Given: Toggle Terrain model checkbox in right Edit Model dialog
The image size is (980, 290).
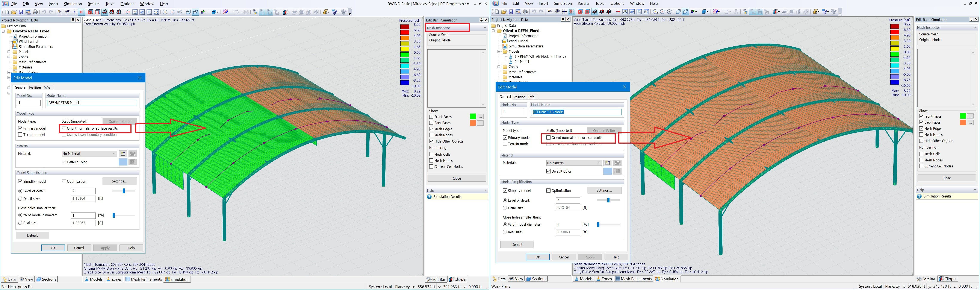Looking at the screenshot, I should pos(505,144).
